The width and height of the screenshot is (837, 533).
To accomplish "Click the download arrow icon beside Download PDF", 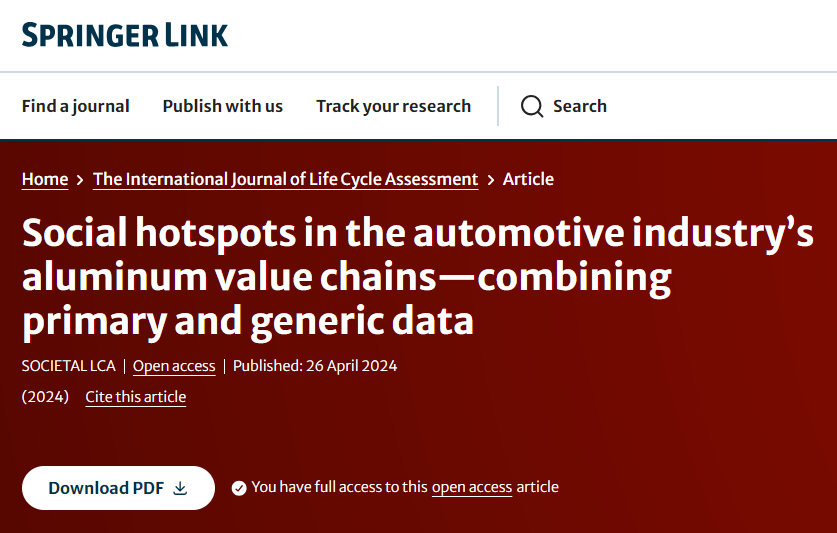I will 180,488.
